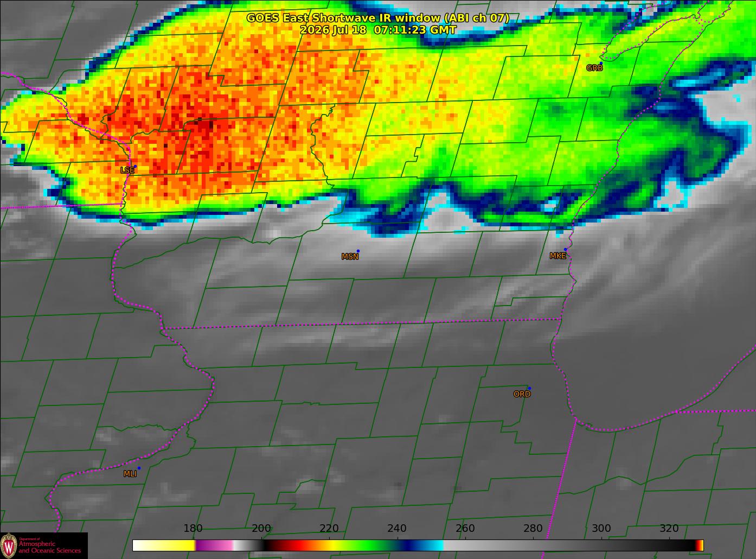The width and height of the screenshot is (756, 559).
Task: Click the blue station dot near MLI label
Action: click(139, 468)
